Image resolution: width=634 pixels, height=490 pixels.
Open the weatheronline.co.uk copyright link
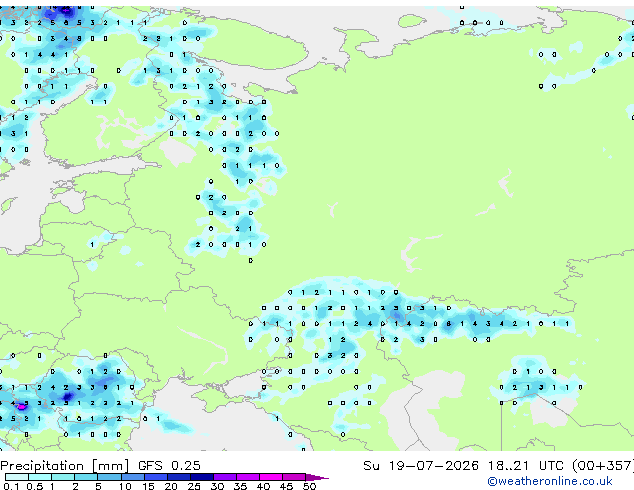click(x=549, y=481)
